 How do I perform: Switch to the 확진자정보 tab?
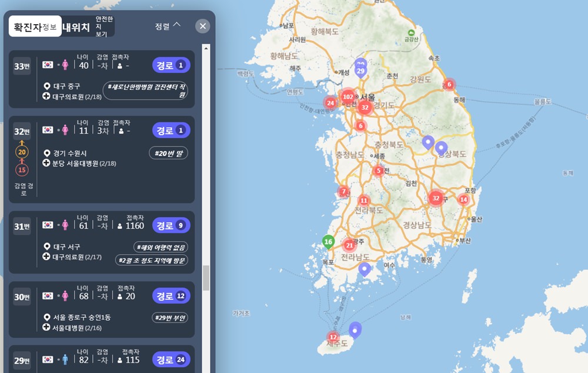(35, 26)
